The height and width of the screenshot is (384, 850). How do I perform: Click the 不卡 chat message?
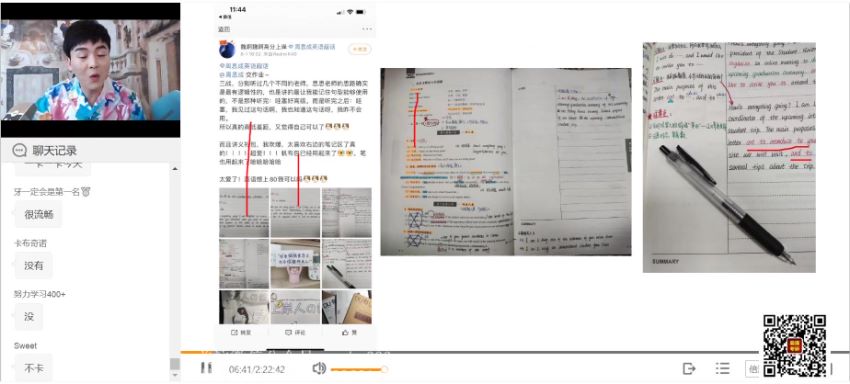tap(34, 368)
